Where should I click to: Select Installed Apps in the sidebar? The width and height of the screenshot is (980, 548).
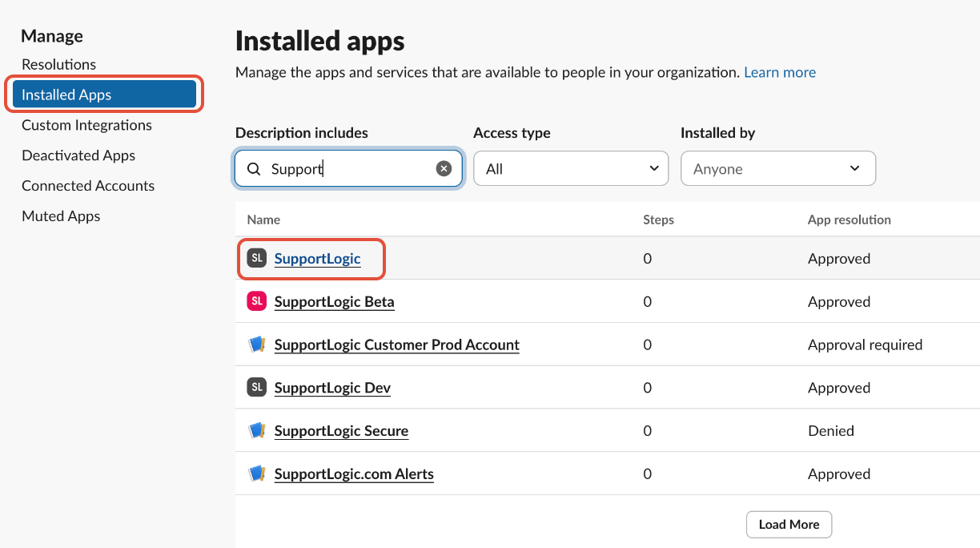(104, 95)
